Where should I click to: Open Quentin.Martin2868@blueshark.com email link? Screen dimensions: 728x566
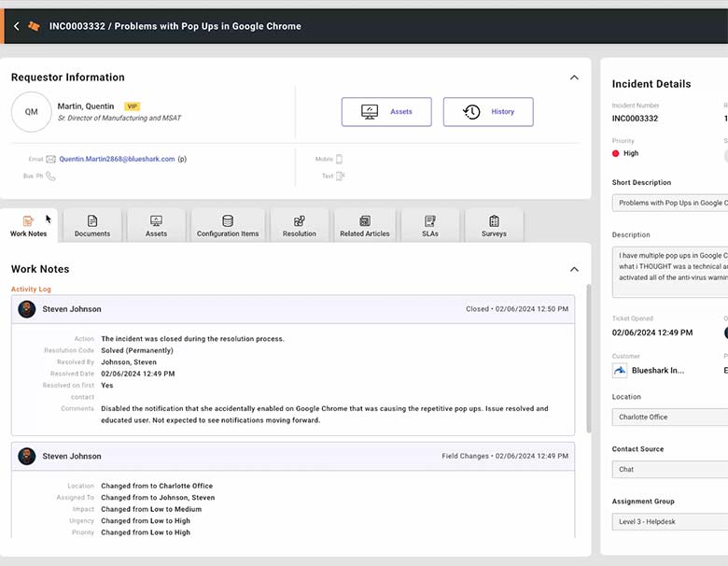pos(117,159)
